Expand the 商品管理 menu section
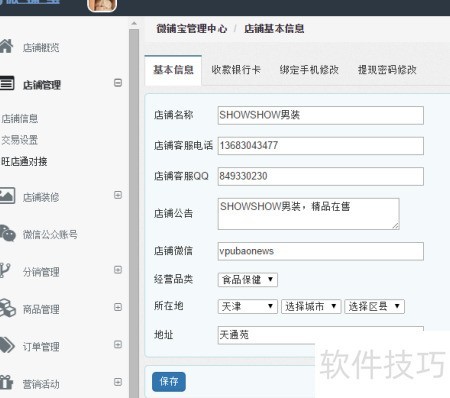This screenshot has width=450, height=398. [118, 307]
